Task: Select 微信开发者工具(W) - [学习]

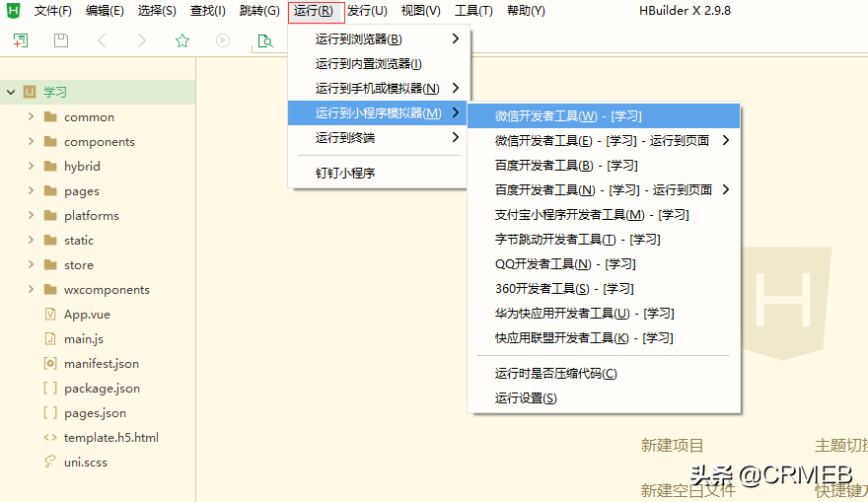Action: point(604,115)
